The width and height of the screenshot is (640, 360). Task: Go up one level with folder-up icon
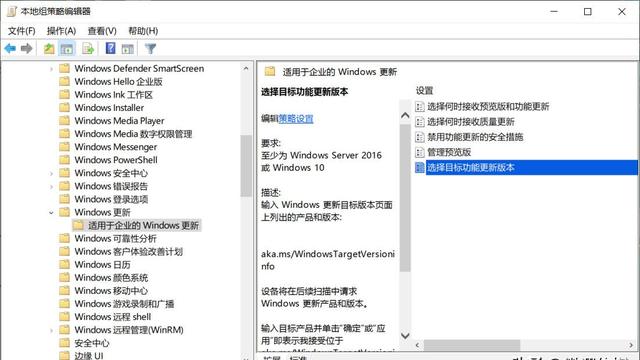[49, 49]
